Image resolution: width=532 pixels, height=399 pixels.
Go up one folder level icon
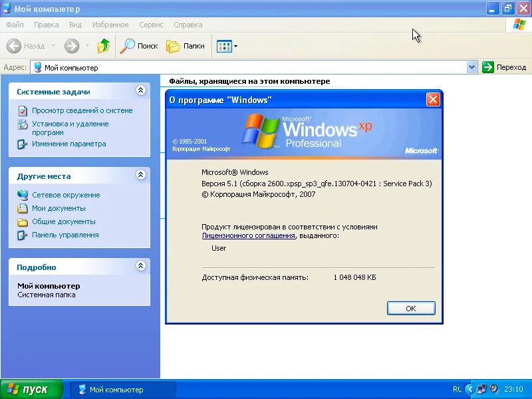click(x=104, y=46)
